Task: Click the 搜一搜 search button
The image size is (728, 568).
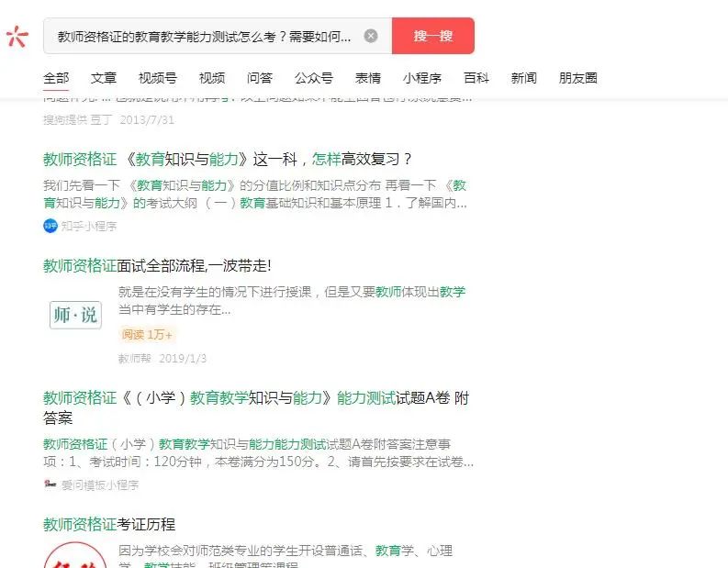Action: click(x=433, y=36)
